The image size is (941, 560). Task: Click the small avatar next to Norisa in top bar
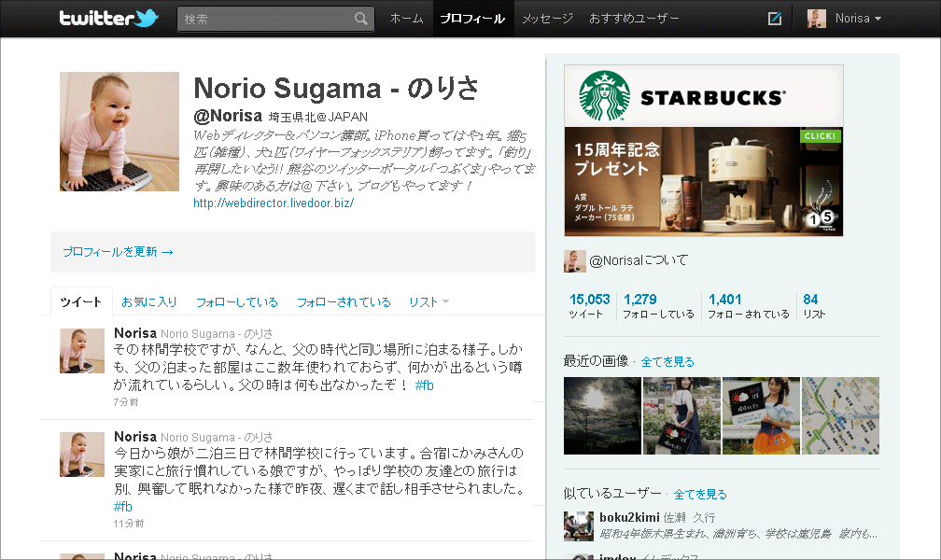coord(816,19)
